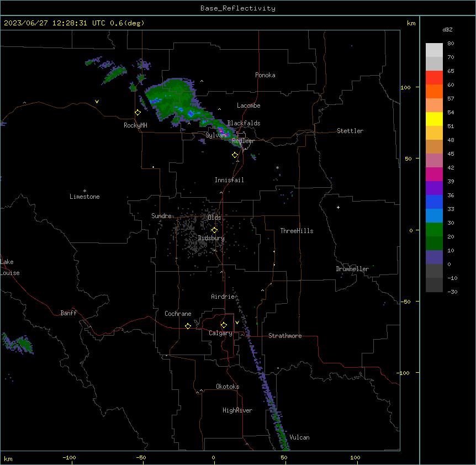
Task: Click the yellow V marker northwest of RockyMH
Action: click(x=97, y=102)
